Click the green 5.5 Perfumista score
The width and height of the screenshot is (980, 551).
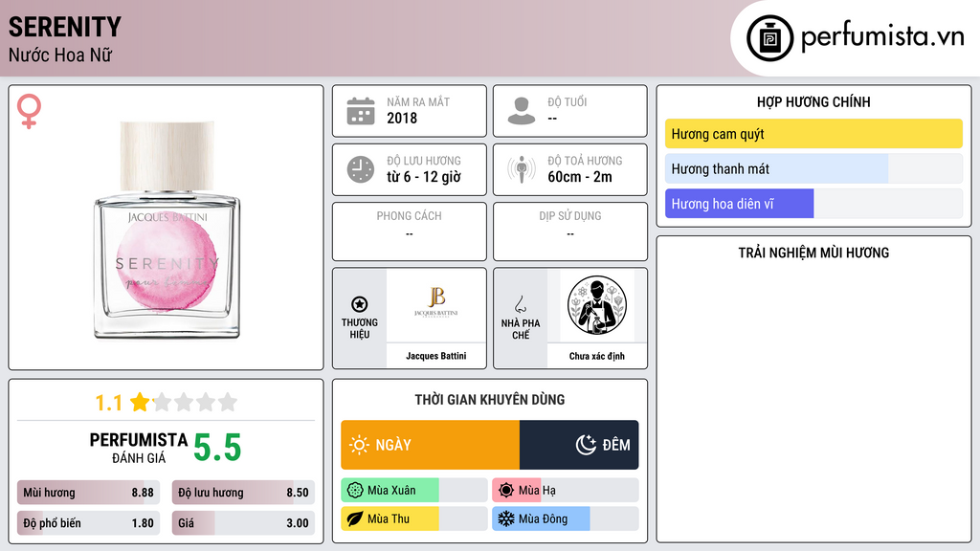click(x=217, y=448)
